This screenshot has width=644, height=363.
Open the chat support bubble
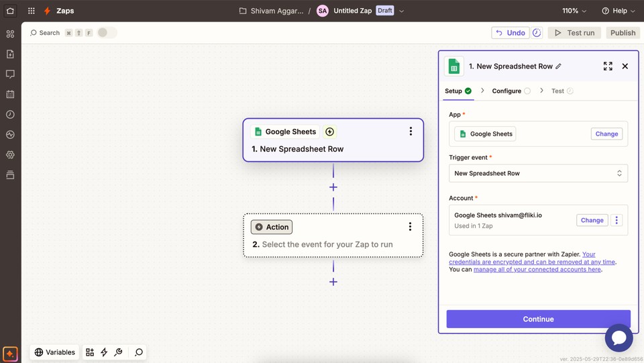coord(619,338)
